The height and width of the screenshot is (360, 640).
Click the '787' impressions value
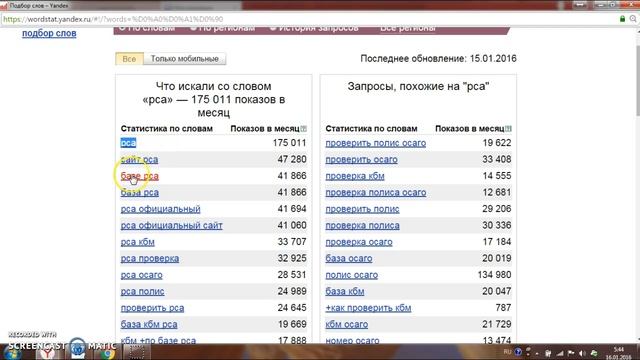503,308
